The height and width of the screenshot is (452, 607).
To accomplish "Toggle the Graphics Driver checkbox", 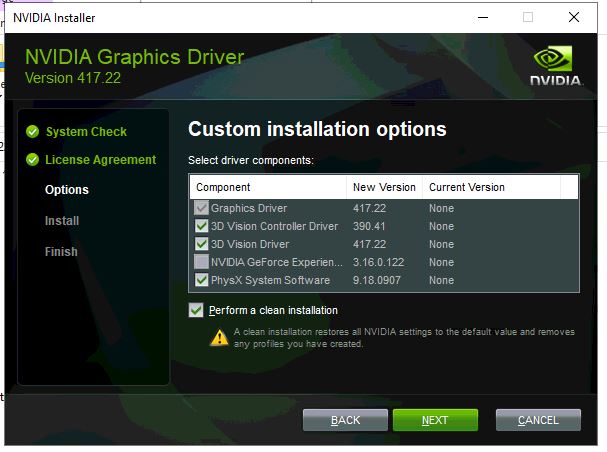I will point(201,208).
